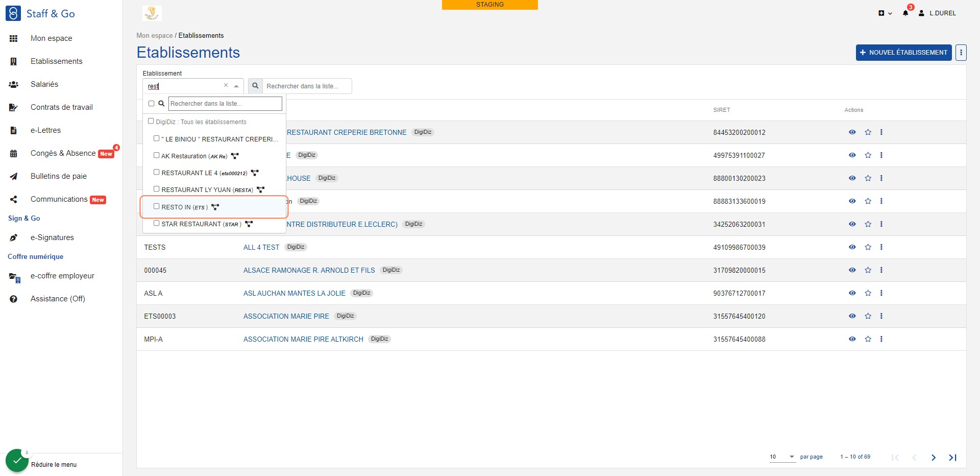Jump to the last page
This screenshot has width=980, height=476.
coord(952,458)
